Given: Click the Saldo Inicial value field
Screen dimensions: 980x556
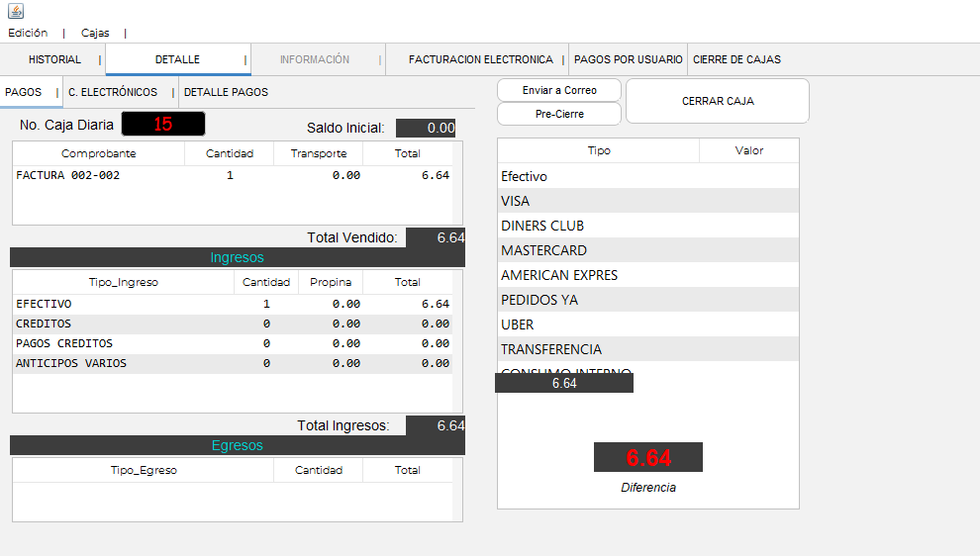Looking at the screenshot, I should [x=426, y=128].
